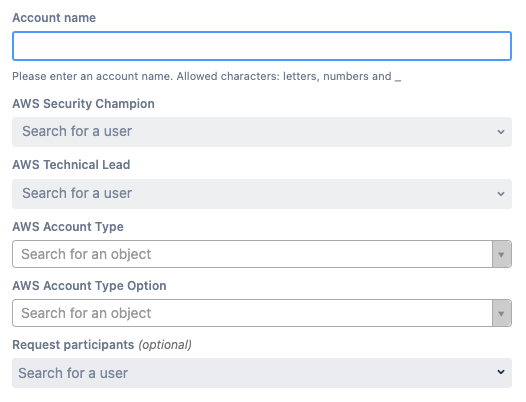Click the Request participants chevron arrow
Image resolution: width=526 pixels, height=402 pixels.
501,372
